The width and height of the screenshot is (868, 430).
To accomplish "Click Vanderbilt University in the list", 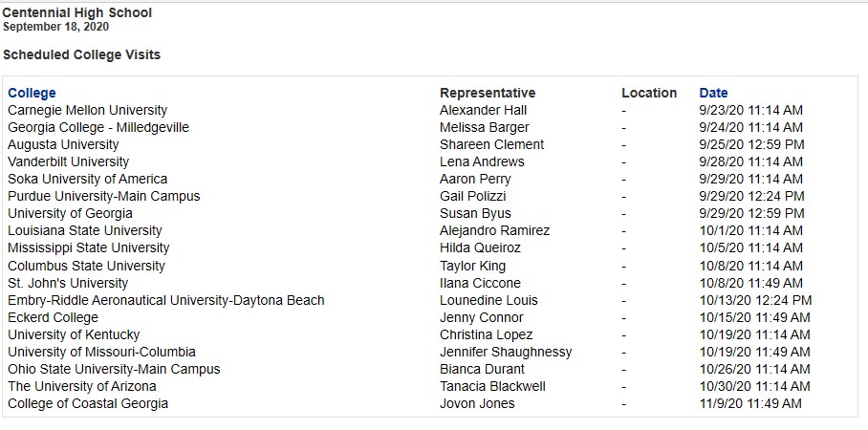I will (x=68, y=161).
